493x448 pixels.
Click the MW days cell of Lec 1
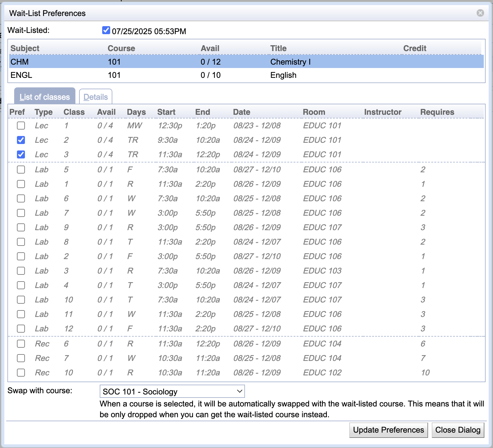tap(135, 126)
